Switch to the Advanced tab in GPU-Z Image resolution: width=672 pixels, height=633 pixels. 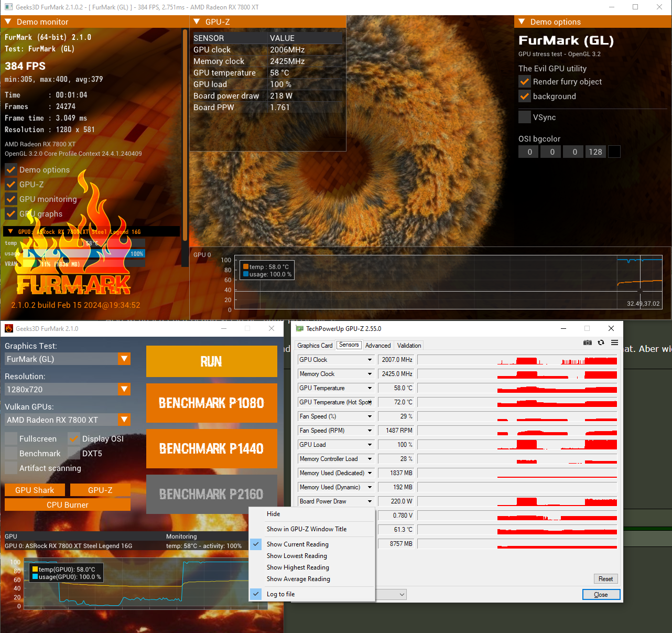click(x=378, y=346)
